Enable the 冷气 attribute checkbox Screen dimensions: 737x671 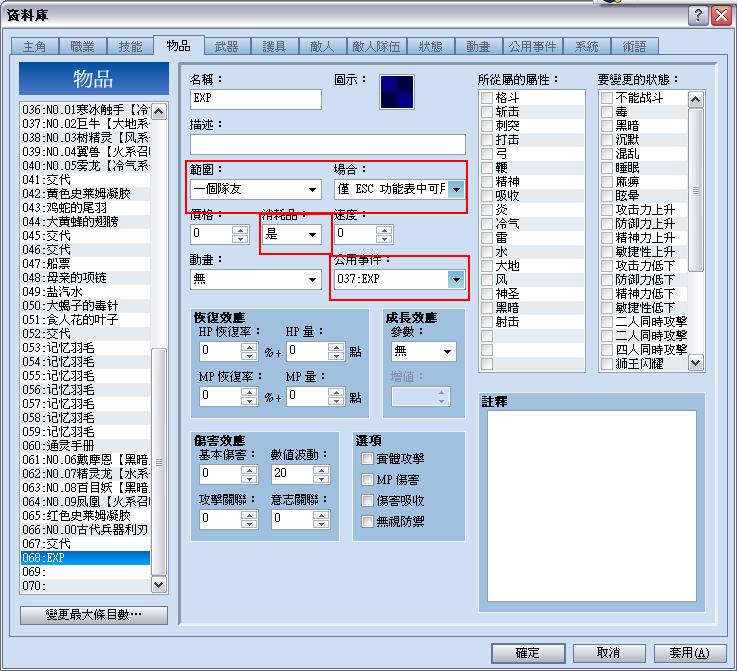(487, 224)
